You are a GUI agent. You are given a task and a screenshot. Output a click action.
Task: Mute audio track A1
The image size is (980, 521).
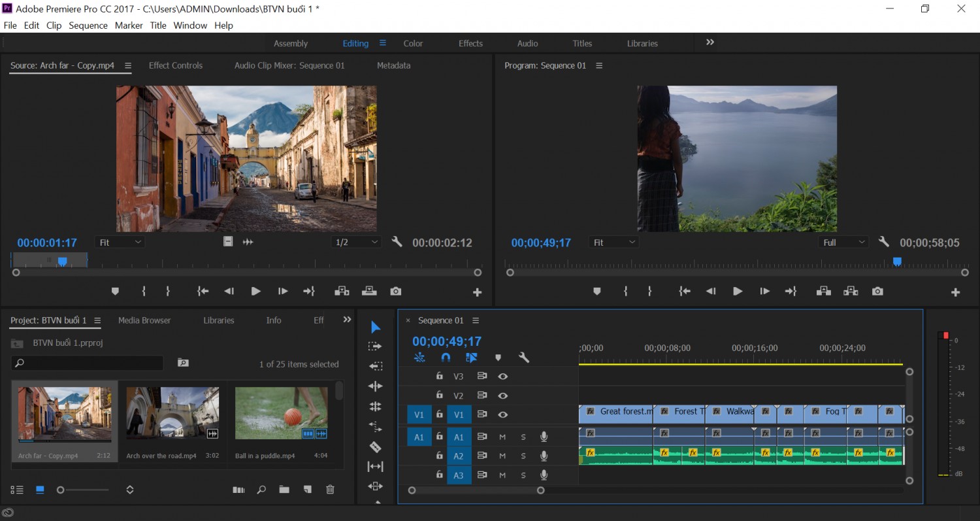click(x=502, y=437)
